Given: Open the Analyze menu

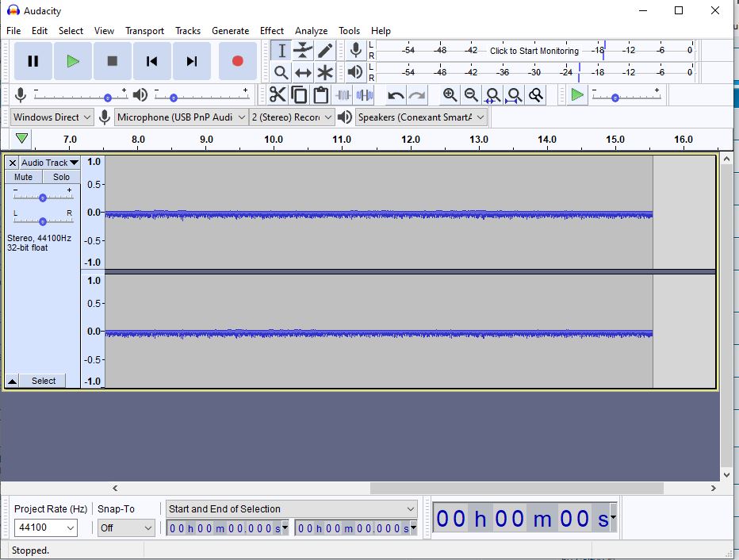Looking at the screenshot, I should coord(311,31).
